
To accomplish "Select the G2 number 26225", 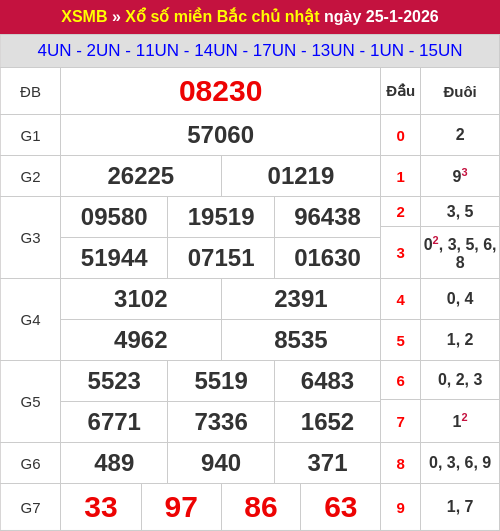I will coord(141,176).
